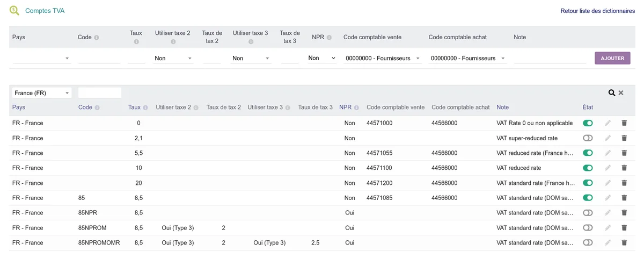This screenshot has height=258, width=644.
Task: Disable the VAT Rate 0 entry toggle
Action: pos(588,123)
